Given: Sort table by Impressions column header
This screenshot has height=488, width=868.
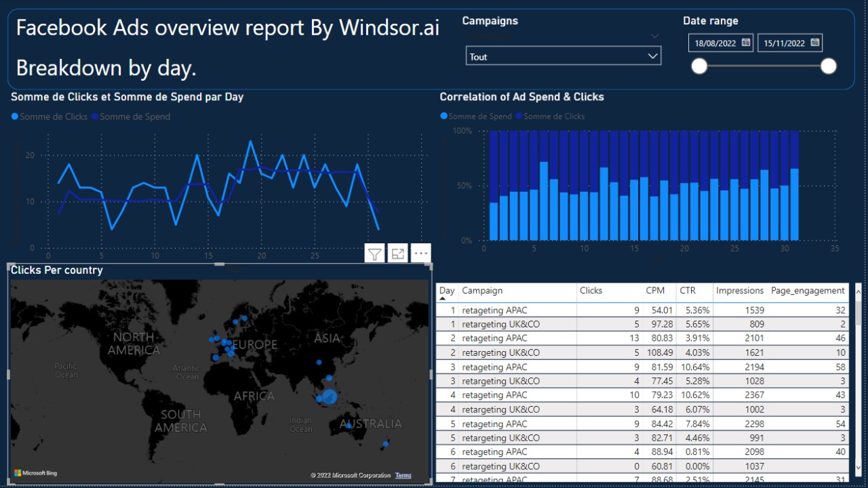Looking at the screenshot, I should (740, 290).
